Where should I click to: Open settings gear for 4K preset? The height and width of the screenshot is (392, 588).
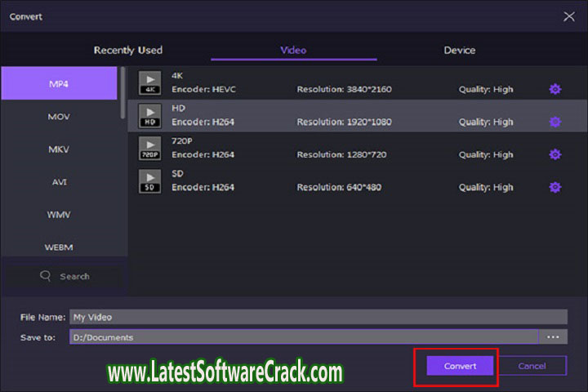(555, 89)
